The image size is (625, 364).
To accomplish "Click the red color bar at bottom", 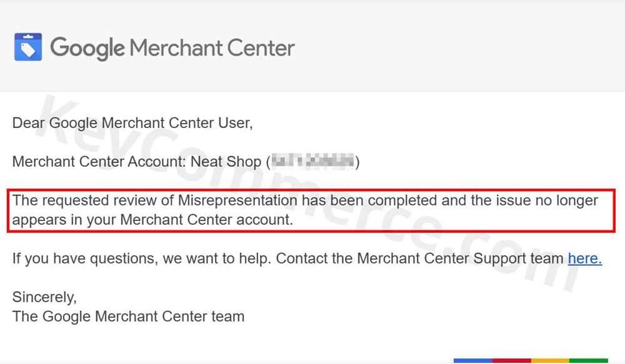I will pos(511,361).
